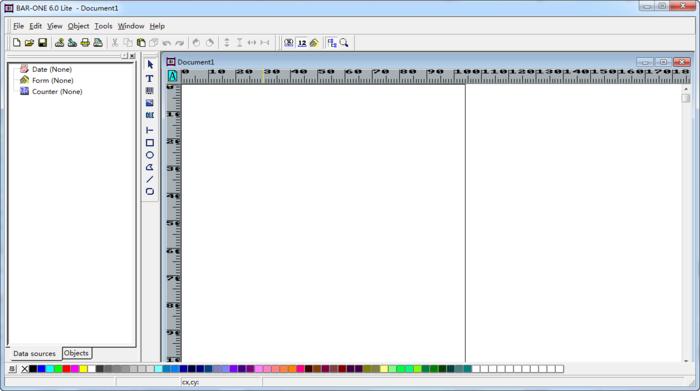The image size is (700, 391).
Task: Click the cyan 'A' icon at ruler corner
Action: click(x=172, y=76)
